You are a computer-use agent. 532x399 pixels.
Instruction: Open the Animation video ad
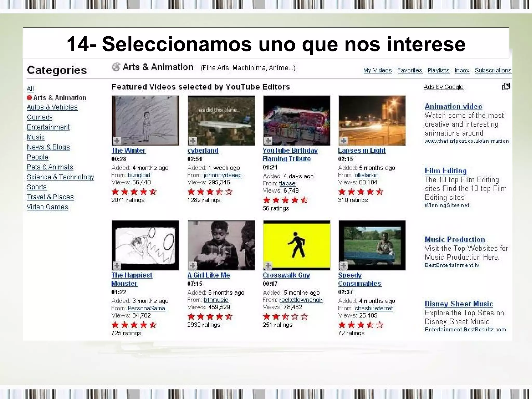click(x=453, y=107)
